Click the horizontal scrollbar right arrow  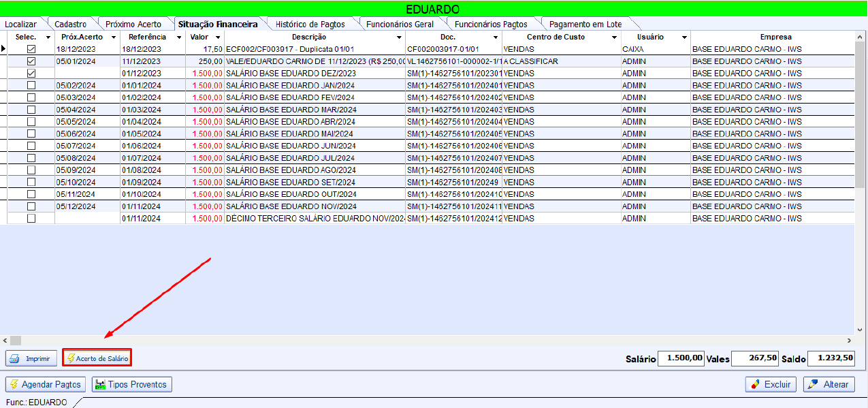pos(849,340)
